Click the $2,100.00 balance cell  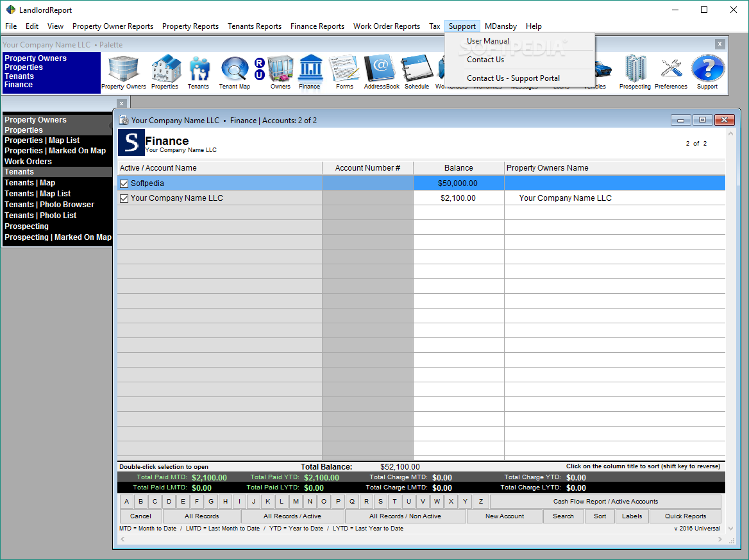pos(459,198)
